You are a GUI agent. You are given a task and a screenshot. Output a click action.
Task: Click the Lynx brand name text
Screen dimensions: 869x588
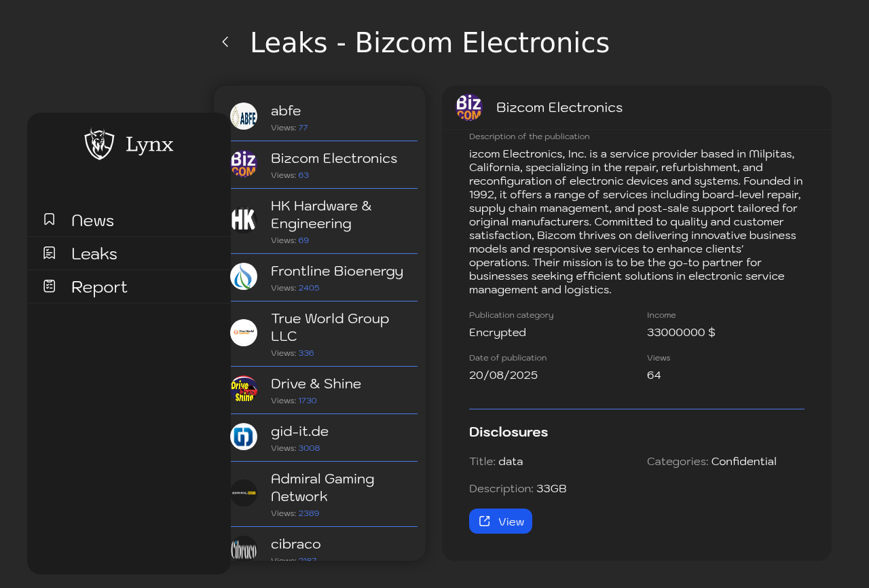[x=149, y=145]
